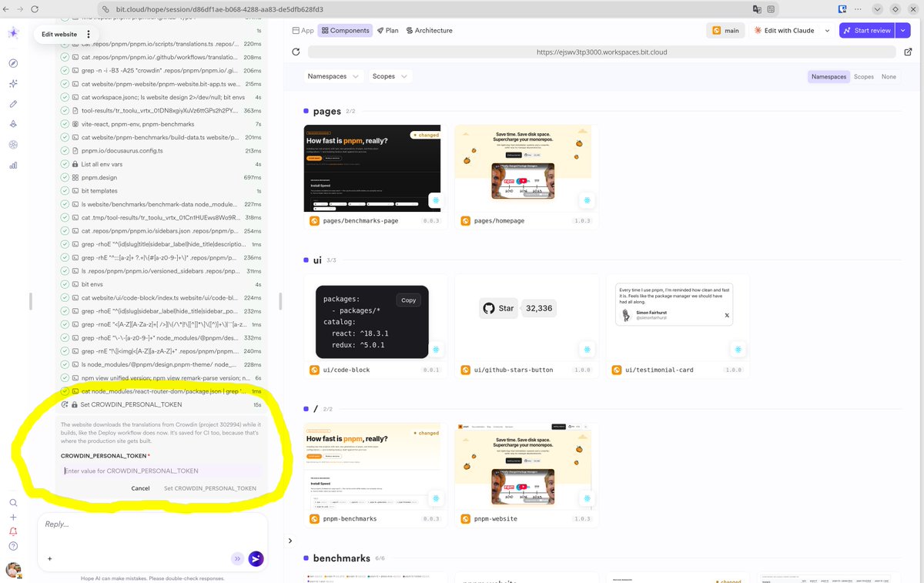Click the React icon on ui/testimonial-card

[x=738, y=350]
